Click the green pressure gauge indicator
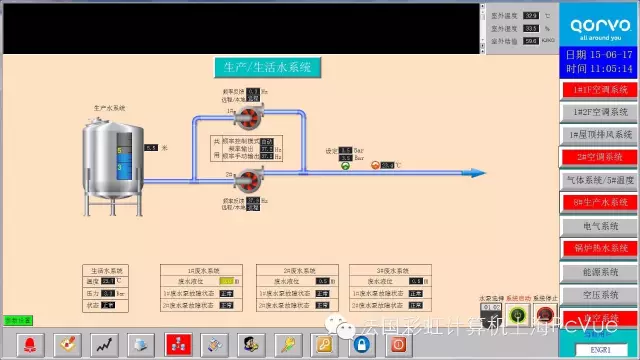 [x=345, y=166]
